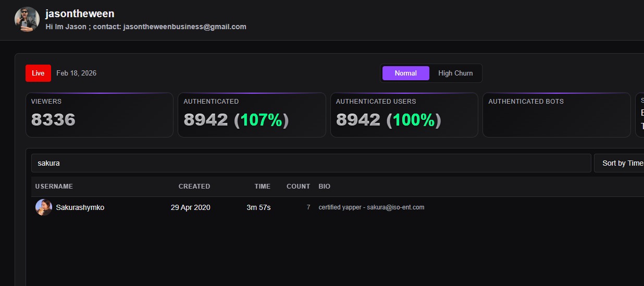644x286 pixels.
Task: Open the Authenticated Users 8942 (100%) card
Action: click(x=404, y=115)
